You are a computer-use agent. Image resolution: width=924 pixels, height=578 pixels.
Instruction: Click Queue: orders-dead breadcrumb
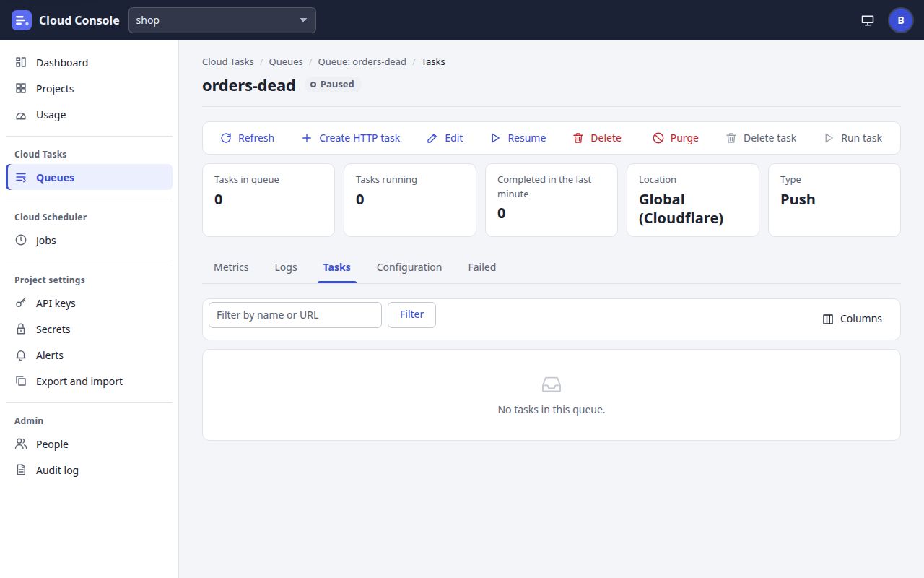click(362, 62)
